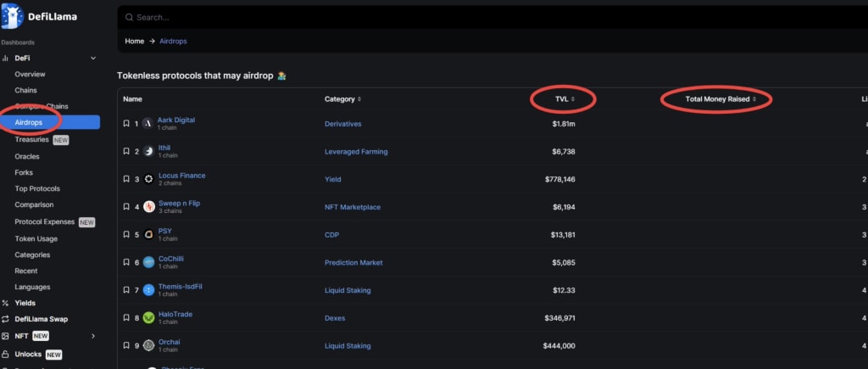Open Oracles in the sidebar

(x=27, y=157)
